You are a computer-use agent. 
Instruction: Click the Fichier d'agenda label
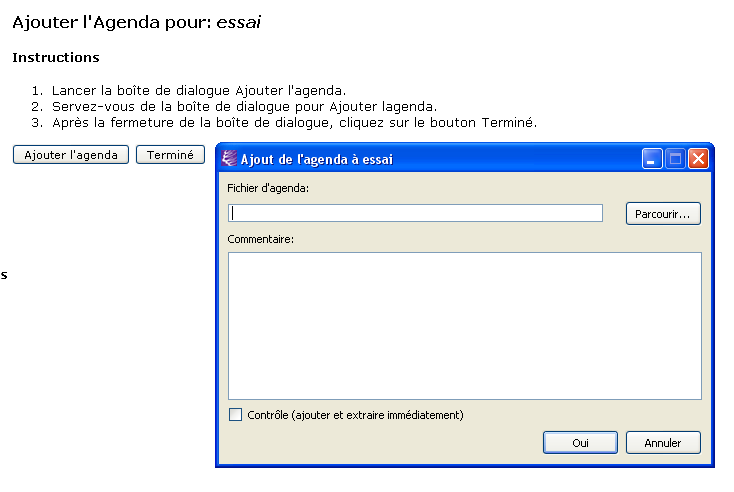[x=268, y=187]
